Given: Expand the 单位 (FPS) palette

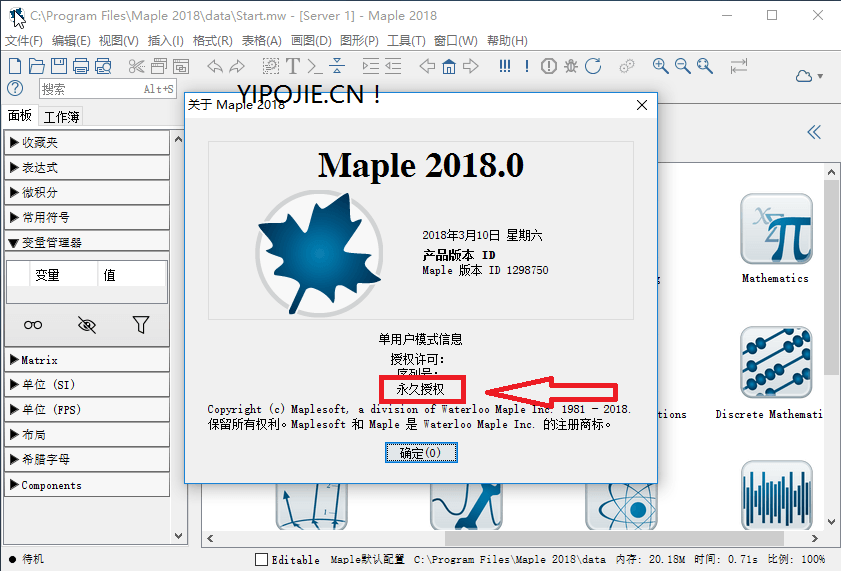Looking at the screenshot, I should click(87, 410).
